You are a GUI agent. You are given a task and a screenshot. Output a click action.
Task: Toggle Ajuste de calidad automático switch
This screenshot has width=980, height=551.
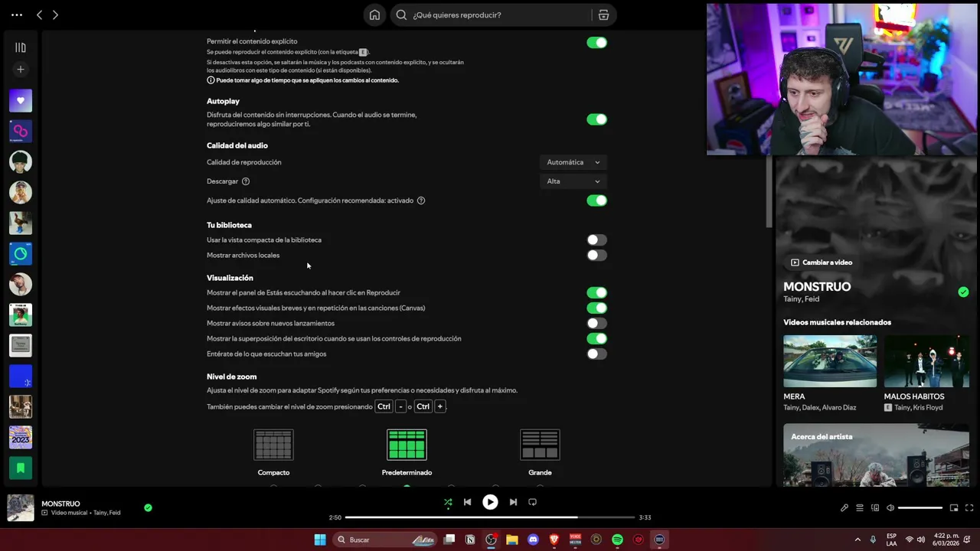[596, 201]
